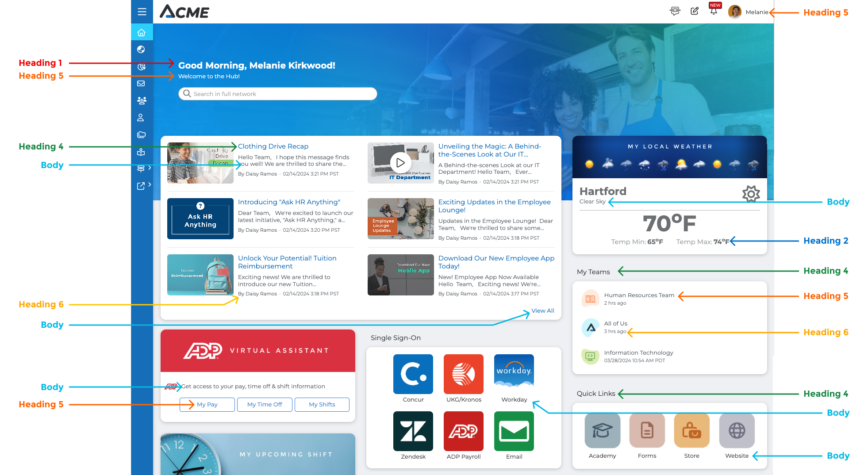Open the Store quick link icon
The width and height of the screenshot is (868, 475).
[x=691, y=431]
